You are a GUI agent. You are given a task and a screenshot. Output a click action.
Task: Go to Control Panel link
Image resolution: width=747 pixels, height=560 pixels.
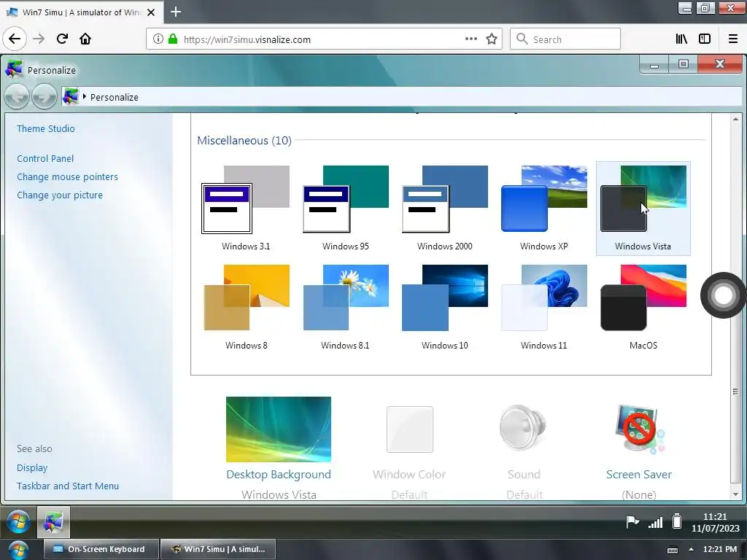(45, 158)
